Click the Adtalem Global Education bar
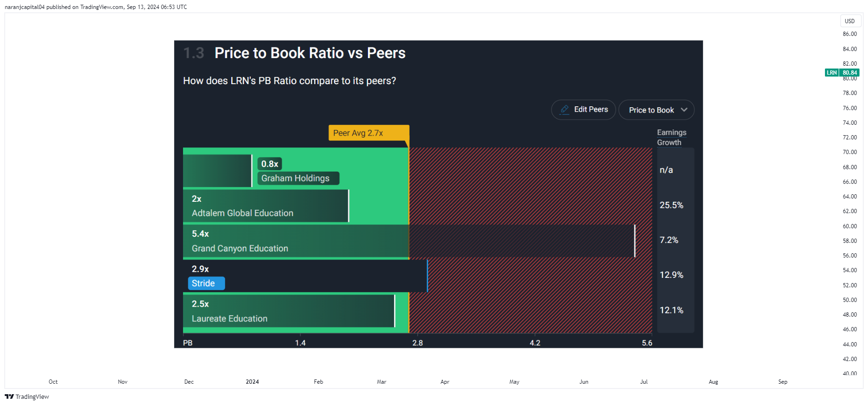Viewport: 868px width, 405px height. click(x=266, y=206)
